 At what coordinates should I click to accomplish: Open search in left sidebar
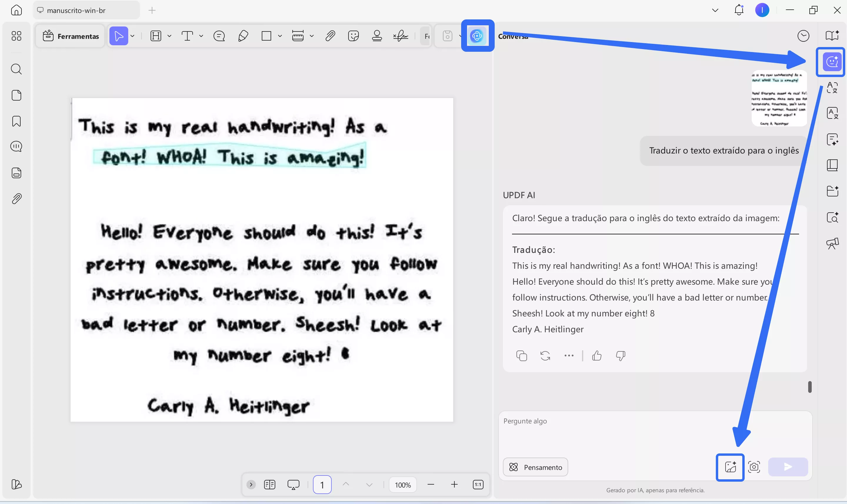[16, 69]
